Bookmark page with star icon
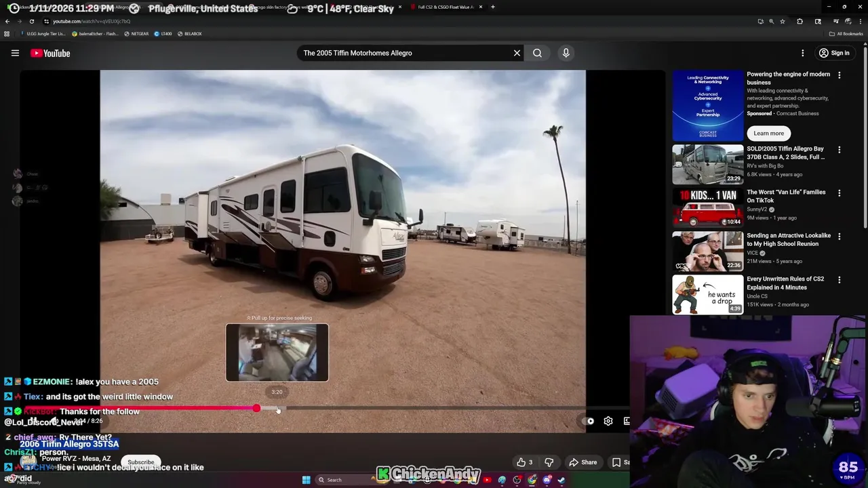 (x=783, y=21)
